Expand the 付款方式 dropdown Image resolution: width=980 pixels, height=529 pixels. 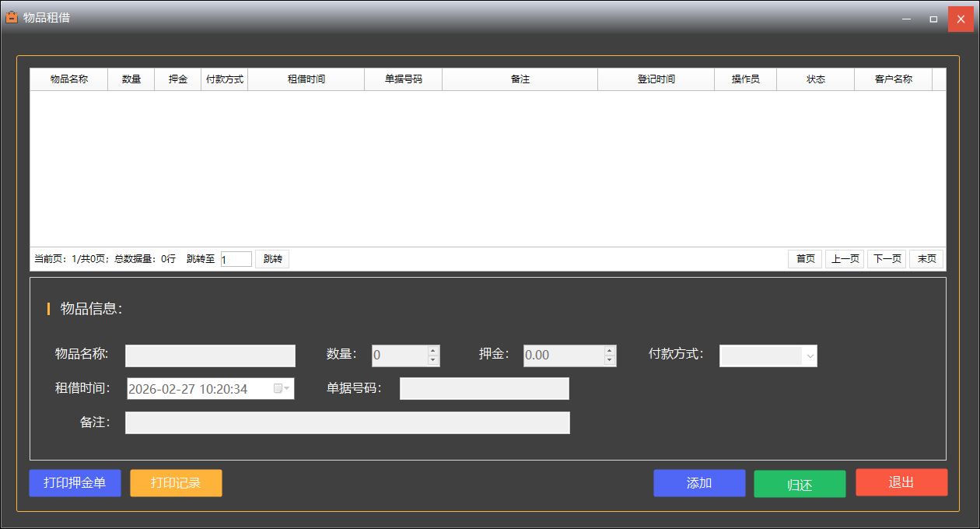tap(810, 356)
